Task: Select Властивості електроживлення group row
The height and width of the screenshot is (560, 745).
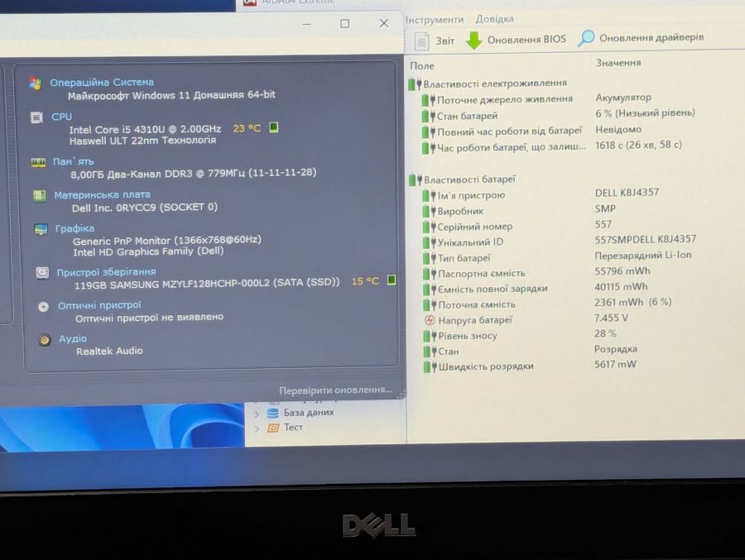Action: [488, 84]
